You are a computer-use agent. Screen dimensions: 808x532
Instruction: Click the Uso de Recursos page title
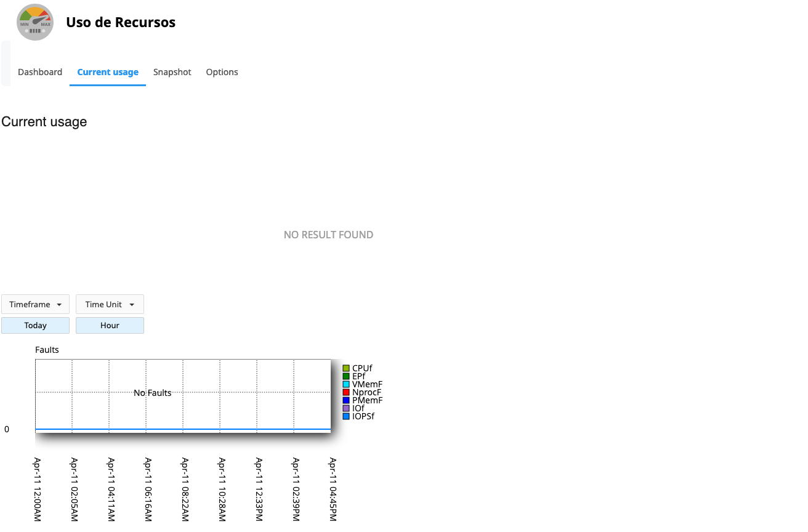point(121,22)
